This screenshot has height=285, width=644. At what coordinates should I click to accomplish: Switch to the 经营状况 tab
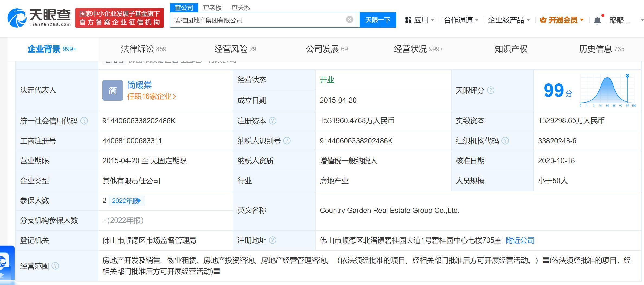point(418,49)
